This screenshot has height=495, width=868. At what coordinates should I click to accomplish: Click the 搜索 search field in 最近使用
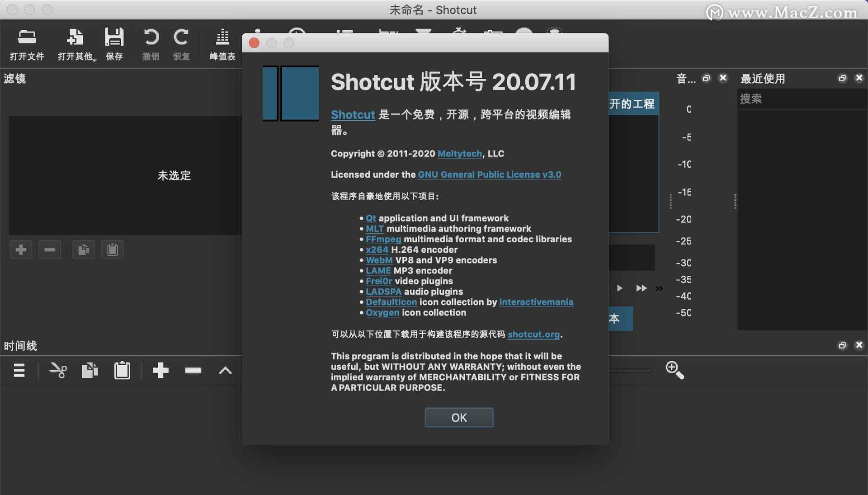[x=802, y=99]
